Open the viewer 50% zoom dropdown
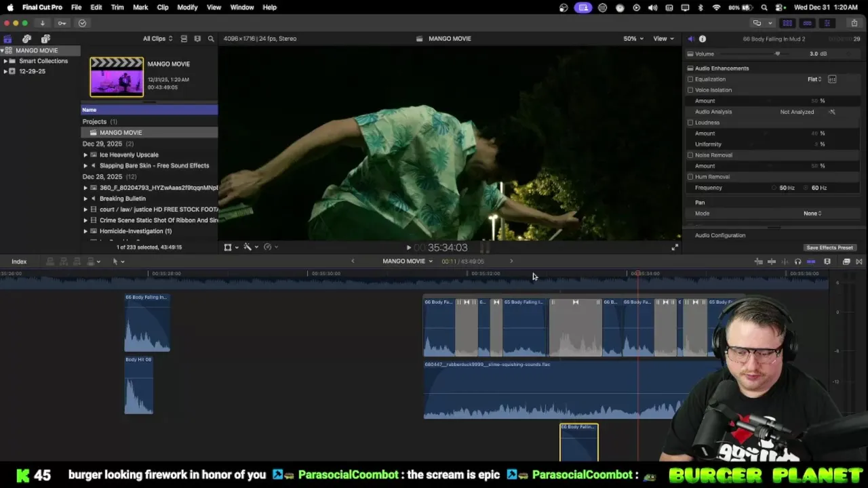This screenshot has height=488, width=868. click(633, 39)
